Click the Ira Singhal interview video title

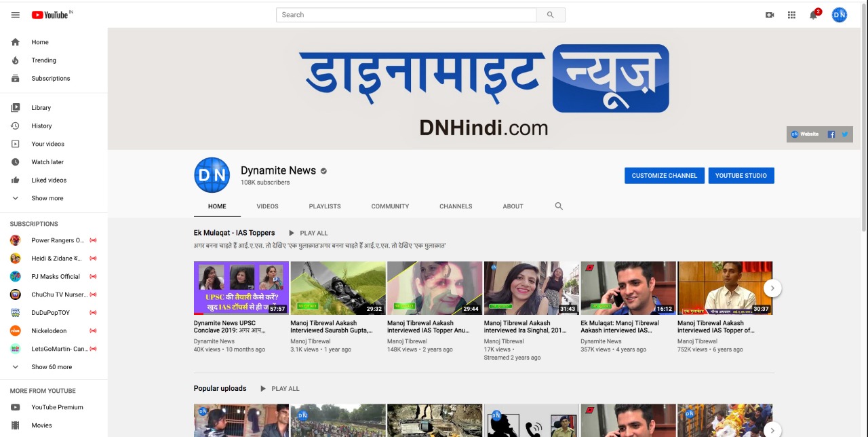(x=526, y=326)
